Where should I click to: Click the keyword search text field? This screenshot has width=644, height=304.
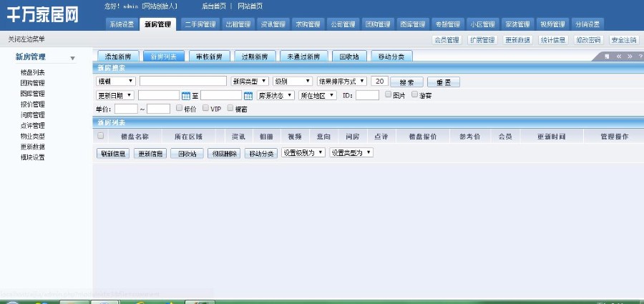(183, 81)
